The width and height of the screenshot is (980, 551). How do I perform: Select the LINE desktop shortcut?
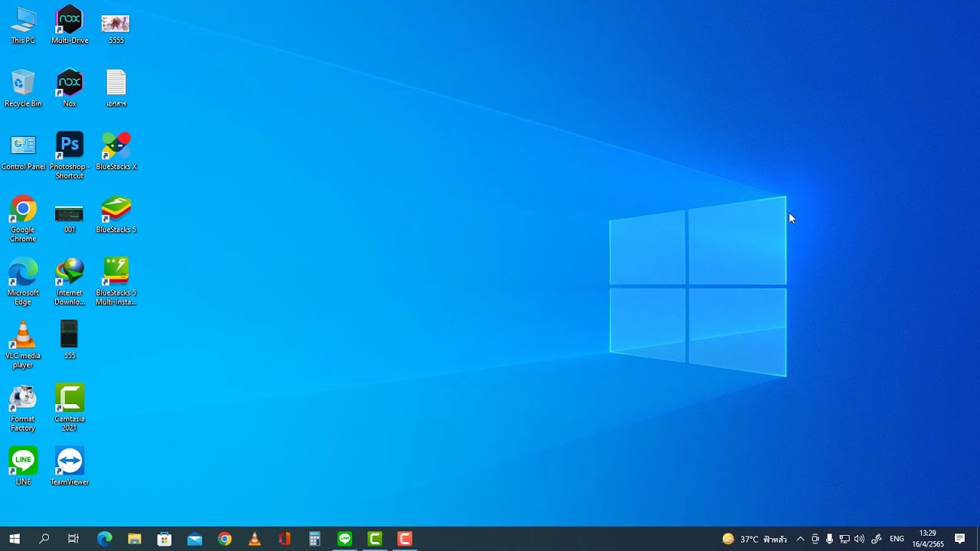click(23, 467)
